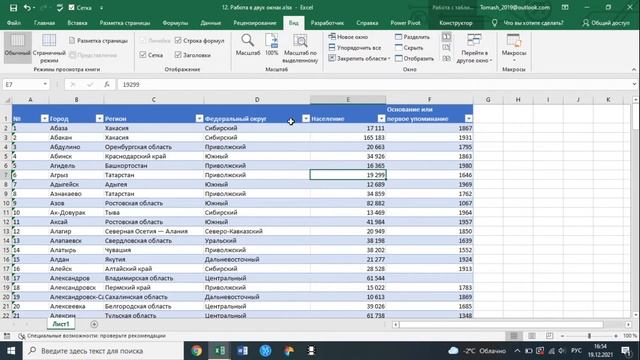Screen dimensions: 640x360
Task: Click Arrange All windows
Action: (x=355, y=47)
